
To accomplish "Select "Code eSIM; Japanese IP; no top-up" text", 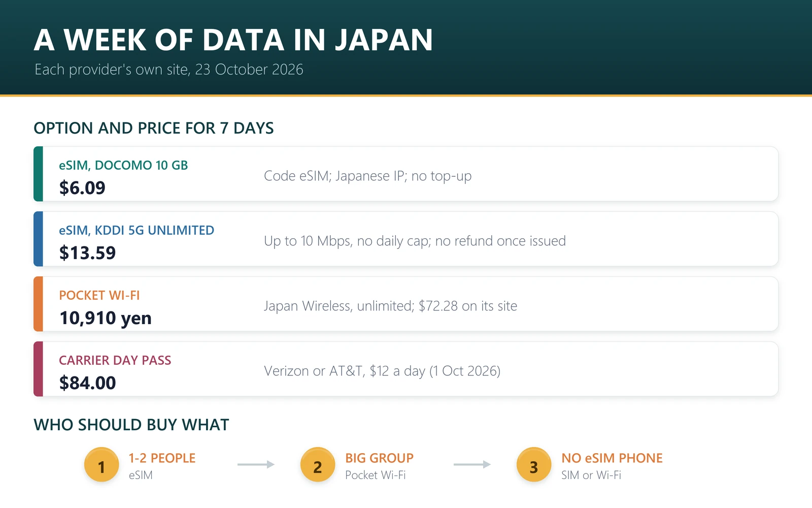I will 368,176.
